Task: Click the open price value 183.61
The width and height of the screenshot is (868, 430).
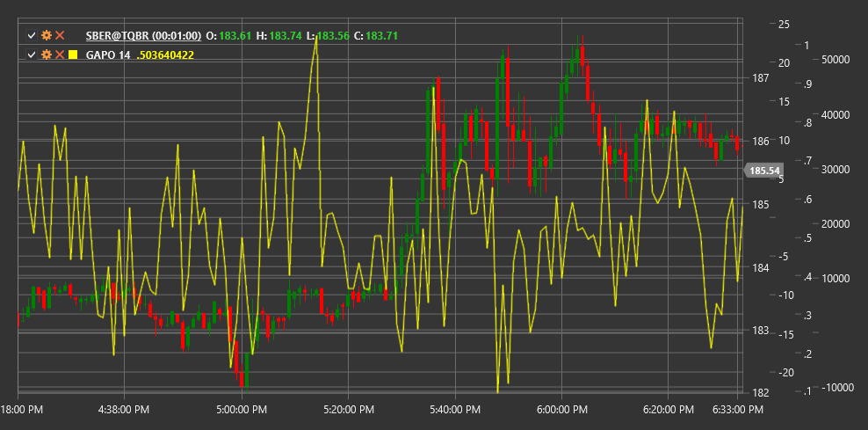Action: [235, 35]
